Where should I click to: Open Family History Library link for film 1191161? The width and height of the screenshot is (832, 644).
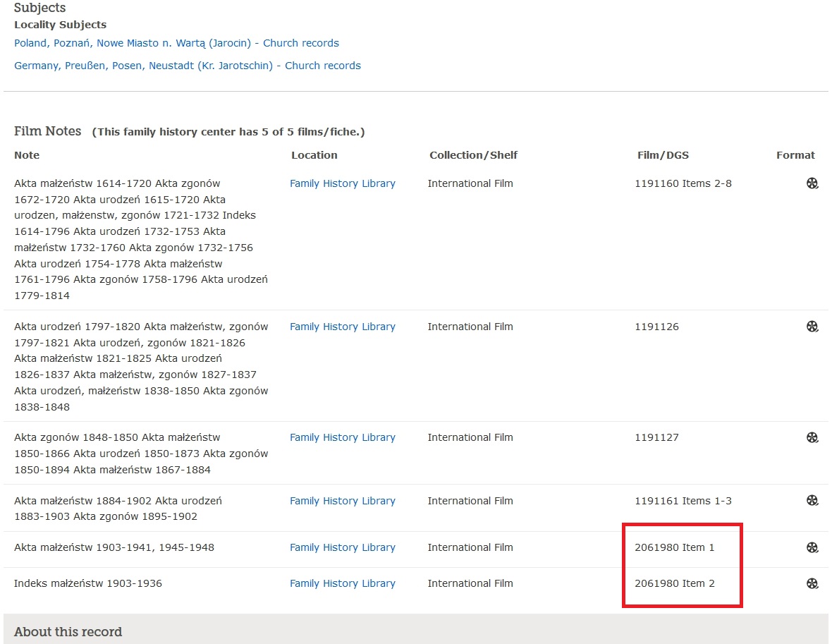pyautogui.click(x=342, y=501)
